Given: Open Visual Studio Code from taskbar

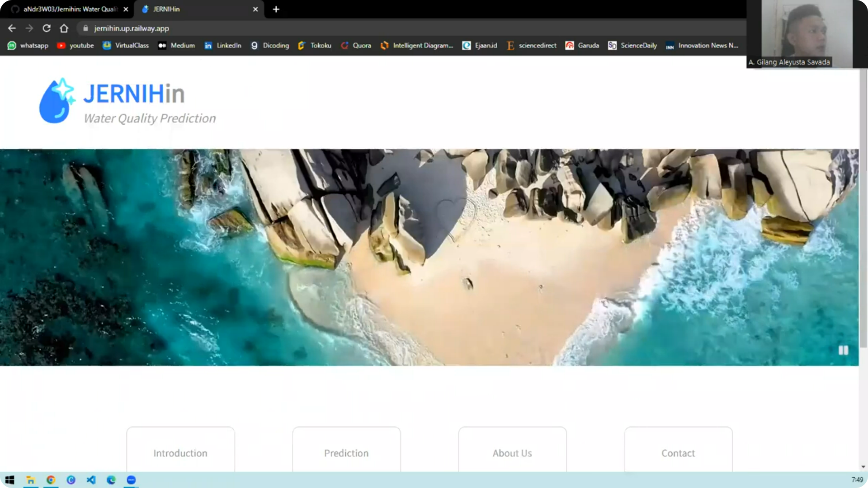Looking at the screenshot, I should (x=91, y=480).
